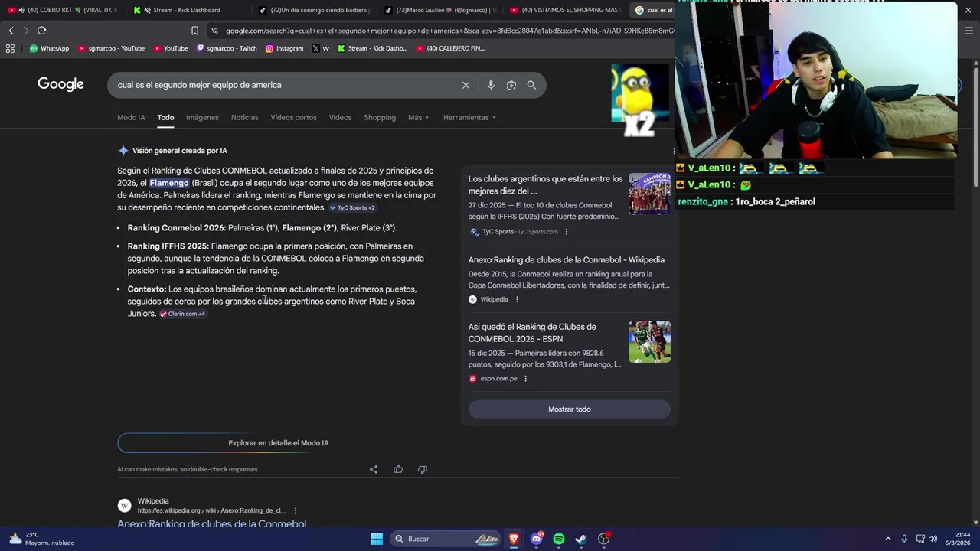
Task: Select the Videos cortos search tab
Action: (x=293, y=117)
